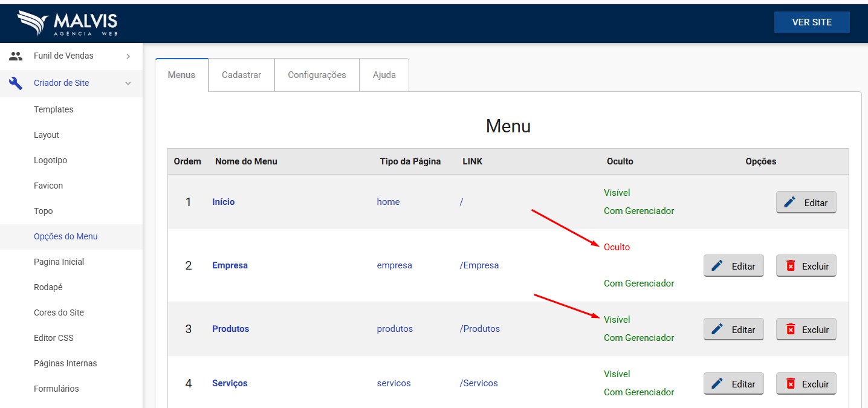
Task: Switch to the Cadastrar tab
Action: [241, 75]
